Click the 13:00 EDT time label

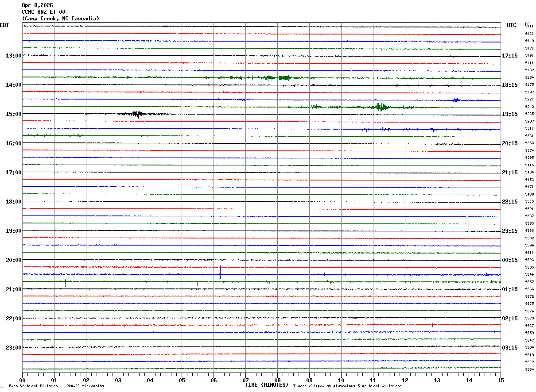(13, 56)
